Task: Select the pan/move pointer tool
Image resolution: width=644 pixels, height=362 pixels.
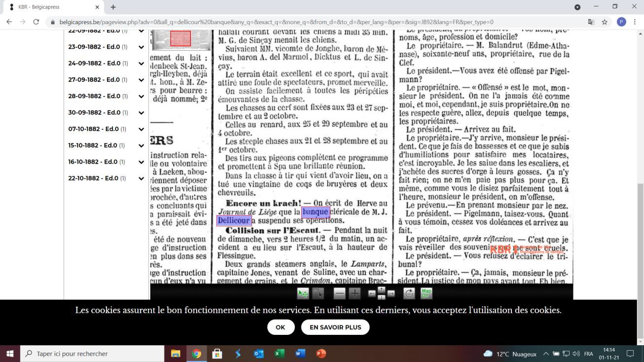Action: 303,293
